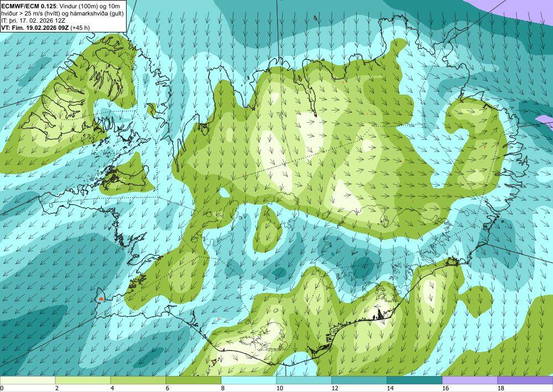This screenshot has height=392, width=553.
Task: Click the '4' label on the legend scale
Action: pos(112,388)
